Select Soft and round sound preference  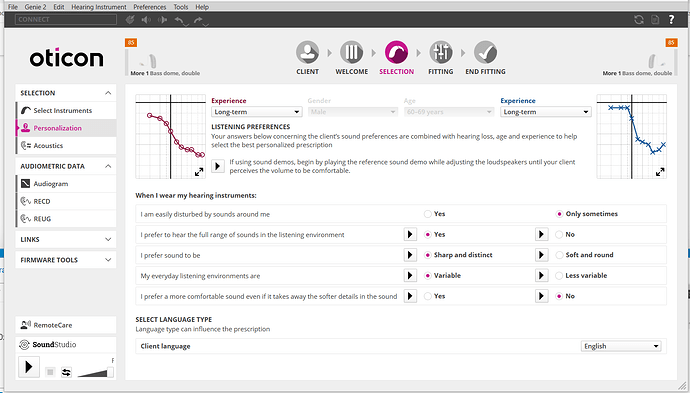(x=559, y=255)
